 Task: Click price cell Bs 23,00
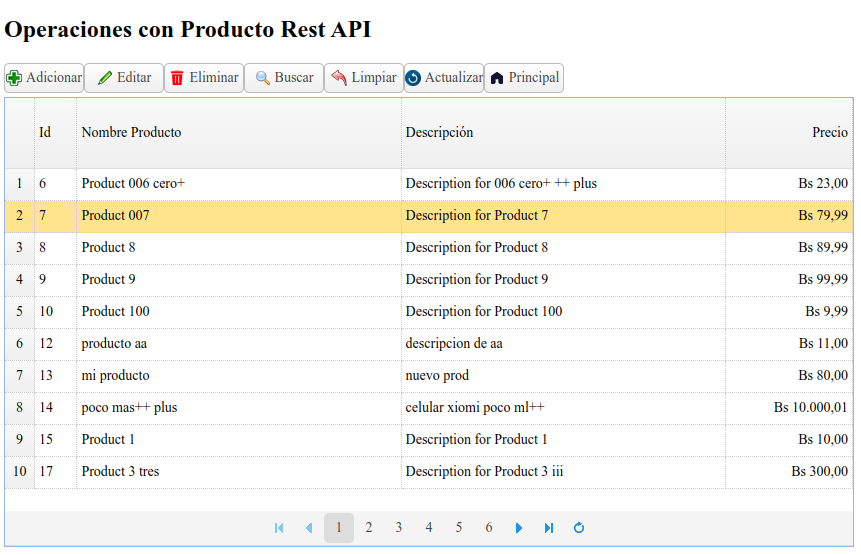coord(789,184)
